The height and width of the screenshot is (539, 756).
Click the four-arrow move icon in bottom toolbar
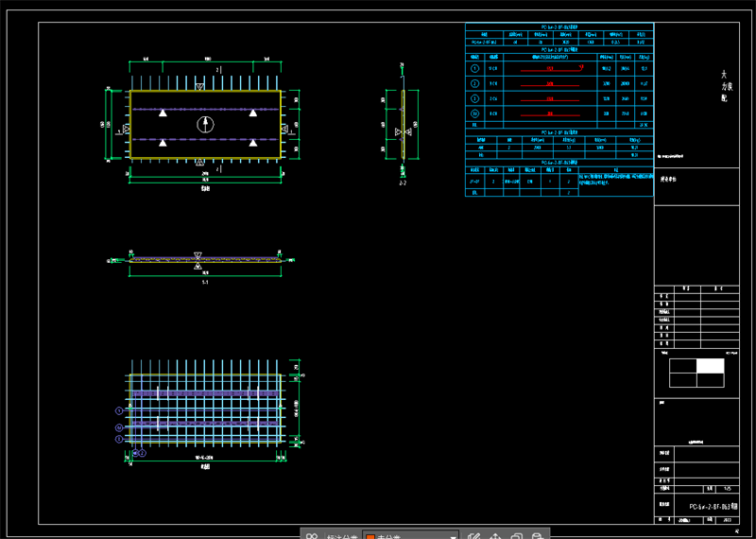(495, 536)
